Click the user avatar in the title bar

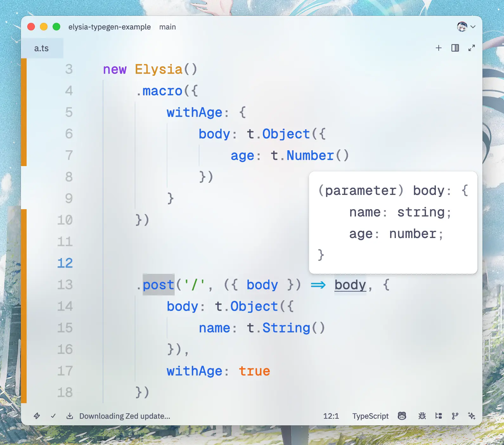click(x=462, y=27)
